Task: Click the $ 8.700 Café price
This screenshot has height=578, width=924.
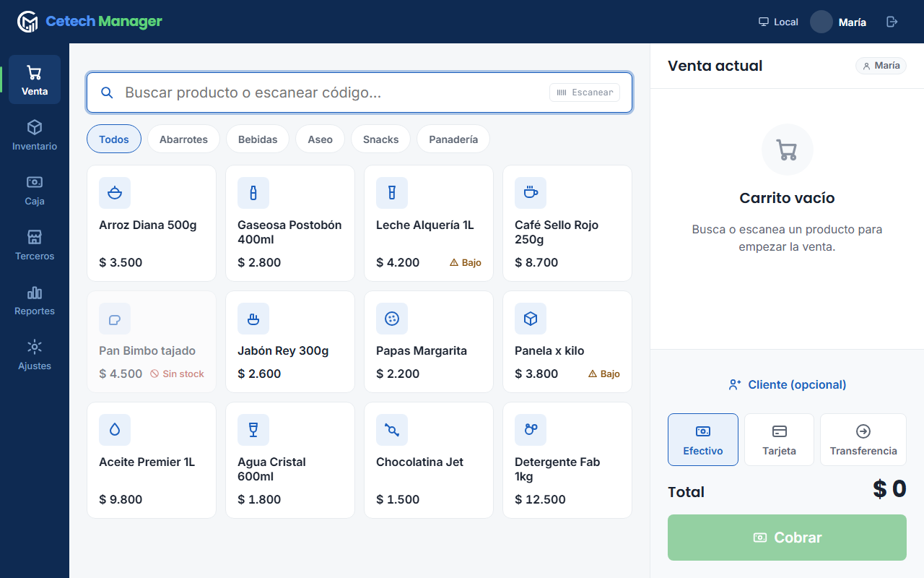Action: click(536, 262)
